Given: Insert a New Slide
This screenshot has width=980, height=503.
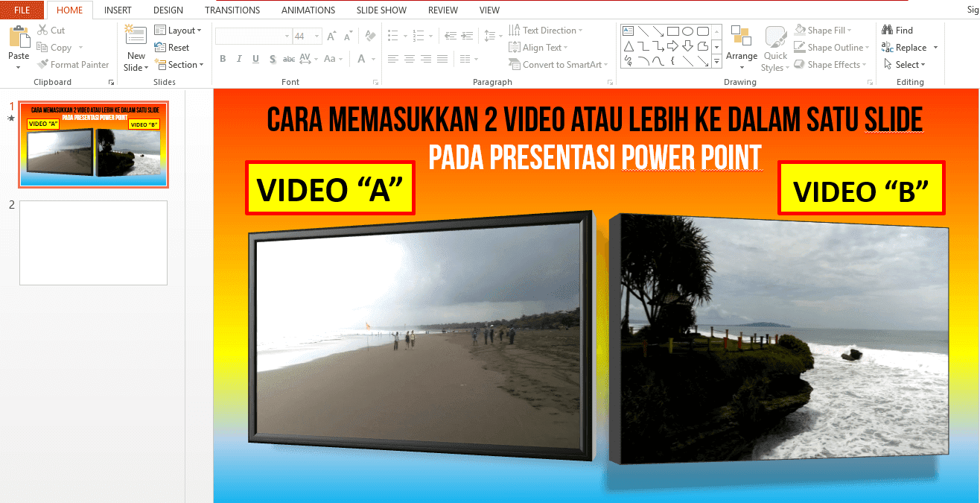Looking at the screenshot, I should coord(136,48).
